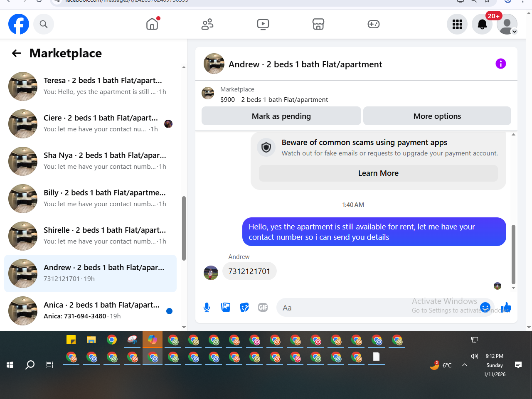Click Learn More about payment scams
This screenshot has width=532, height=399.
378,173
